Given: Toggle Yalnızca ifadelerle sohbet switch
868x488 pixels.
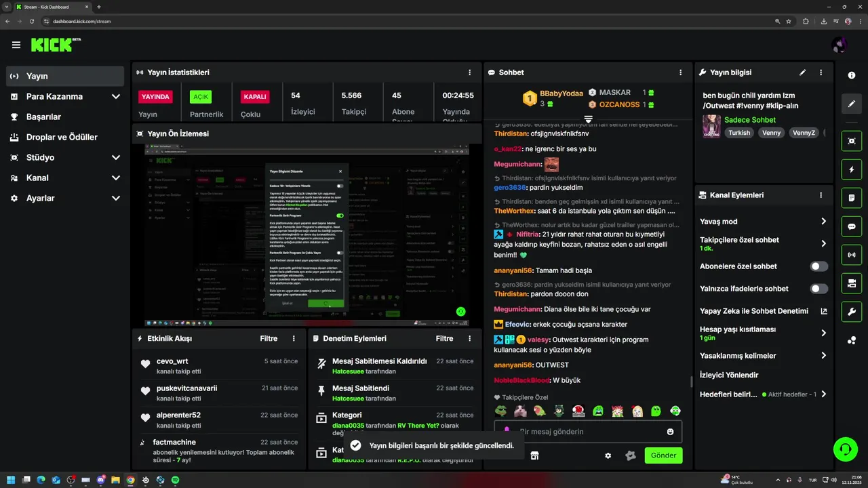Looking at the screenshot, I should click(819, 289).
